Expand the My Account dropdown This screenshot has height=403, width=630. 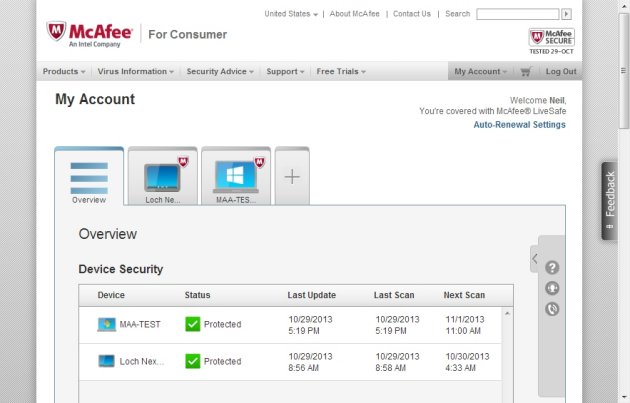click(x=481, y=72)
